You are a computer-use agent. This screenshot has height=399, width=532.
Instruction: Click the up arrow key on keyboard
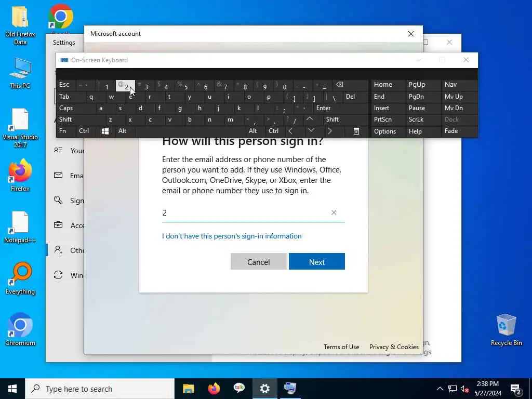pos(310,119)
